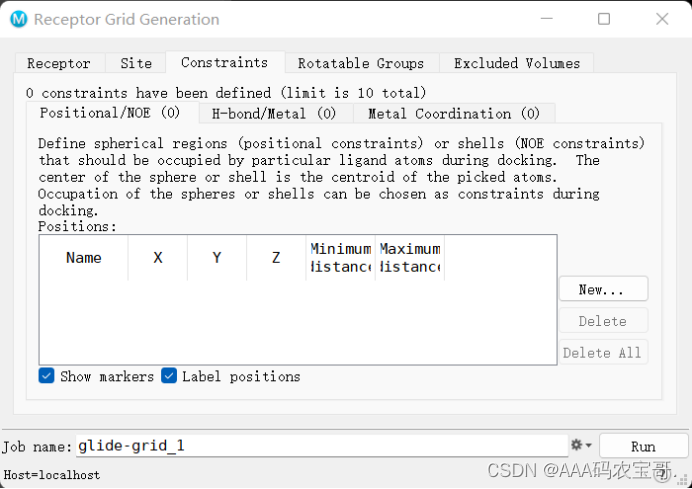Click Run to start the job
This screenshot has width=692, height=489.
click(643, 446)
